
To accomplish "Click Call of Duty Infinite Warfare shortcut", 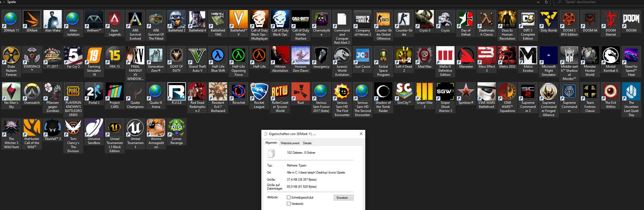I will click(x=301, y=26).
